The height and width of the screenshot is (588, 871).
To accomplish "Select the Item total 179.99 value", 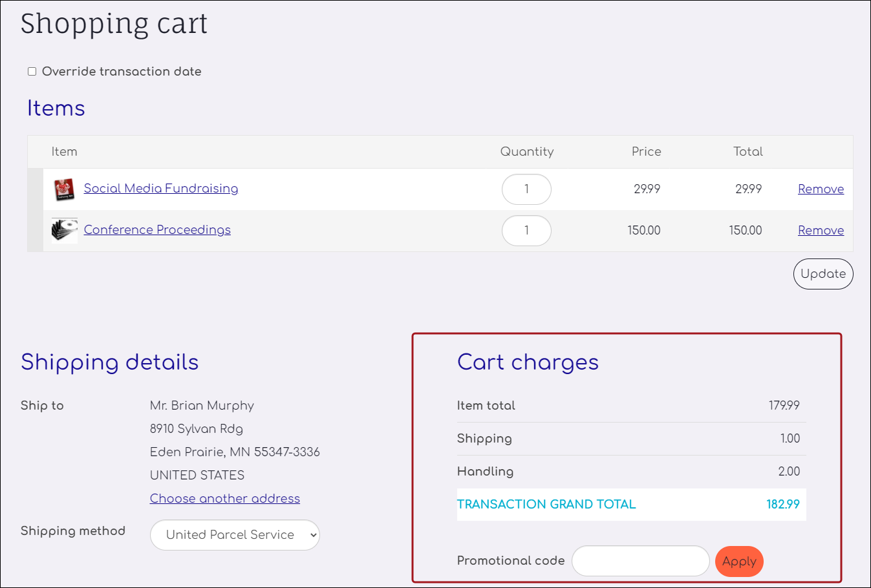I will [x=784, y=405].
